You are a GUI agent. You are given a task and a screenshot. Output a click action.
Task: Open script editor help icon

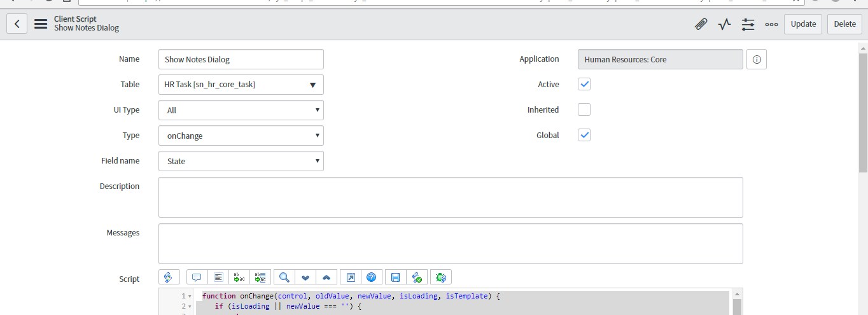372,277
